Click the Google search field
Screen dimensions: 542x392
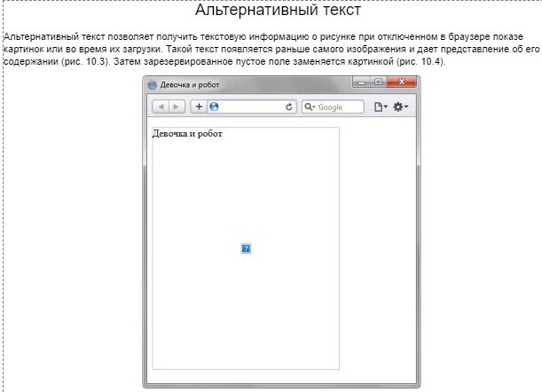[333, 106]
